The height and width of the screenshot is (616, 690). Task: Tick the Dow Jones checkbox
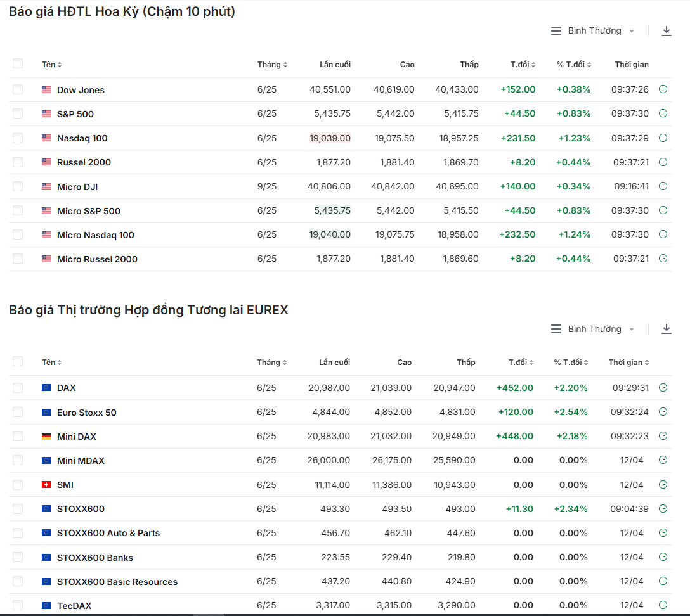pos(18,90)
